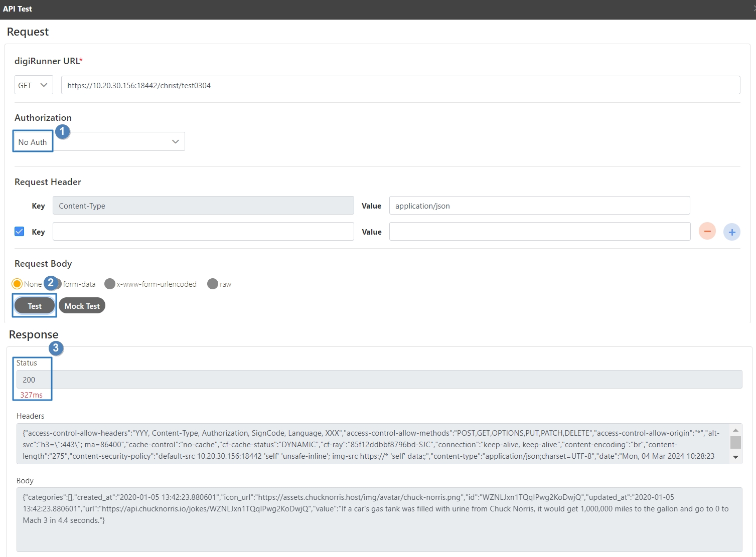Expand the No Auth authorization dropdown
This screenshot has height=557, width=756.
click(99, 142)
